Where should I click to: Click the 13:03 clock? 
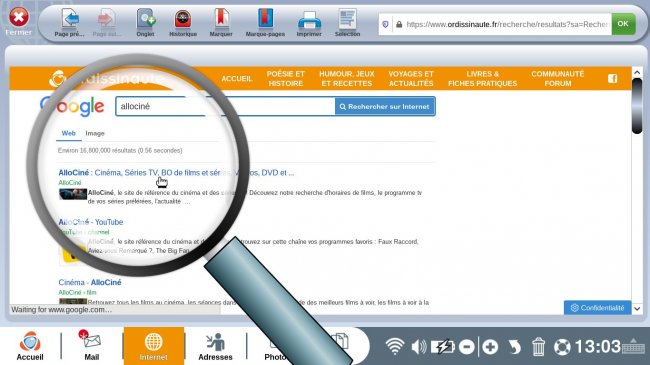click(x=597, y=347)
